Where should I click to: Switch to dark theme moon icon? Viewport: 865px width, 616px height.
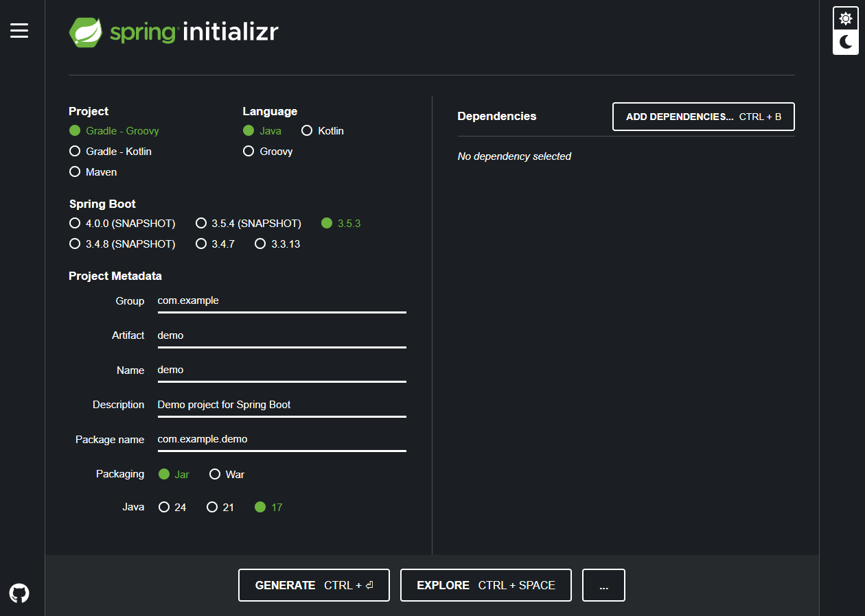click(x=846, y=43)
